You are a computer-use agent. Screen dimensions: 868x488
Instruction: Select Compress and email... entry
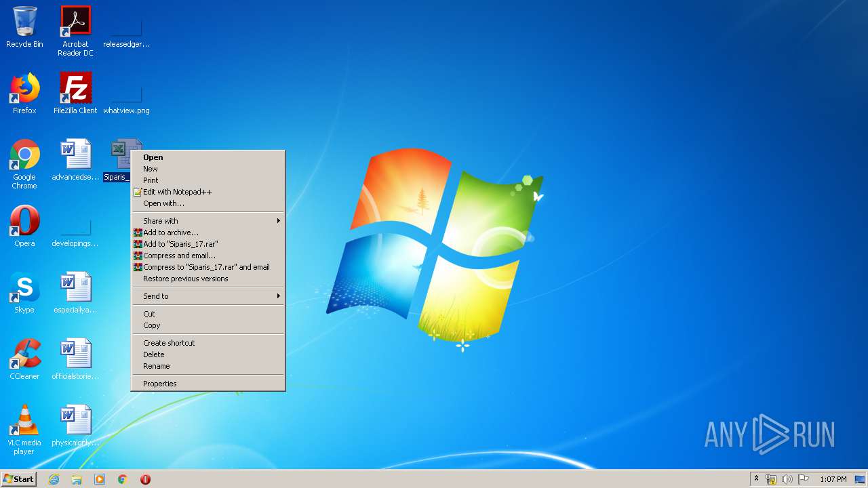tap(208, 256)
